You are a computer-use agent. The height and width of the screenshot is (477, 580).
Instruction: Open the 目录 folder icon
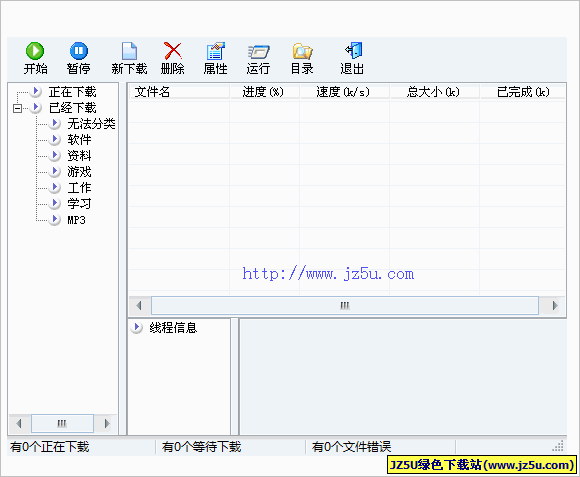click(x=302, y=51)
